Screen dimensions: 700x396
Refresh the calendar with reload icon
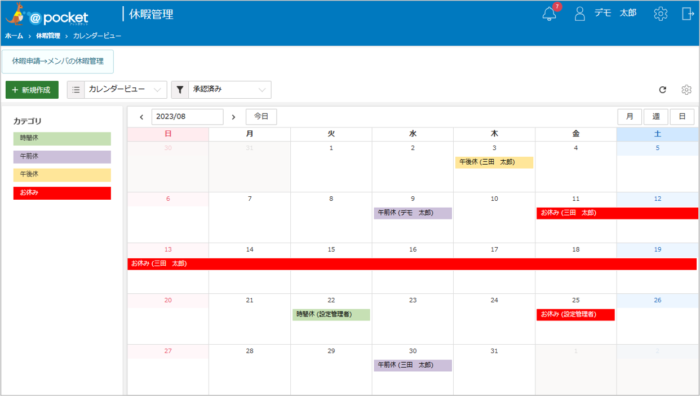[662, 90]
